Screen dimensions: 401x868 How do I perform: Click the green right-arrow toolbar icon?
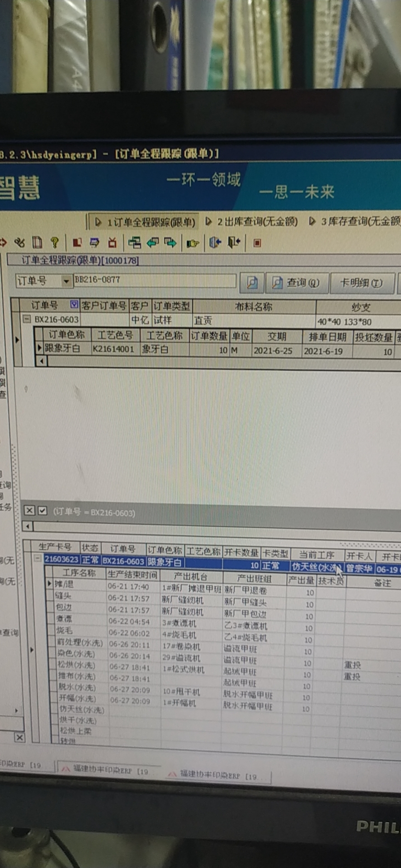(x=170, y=243)
